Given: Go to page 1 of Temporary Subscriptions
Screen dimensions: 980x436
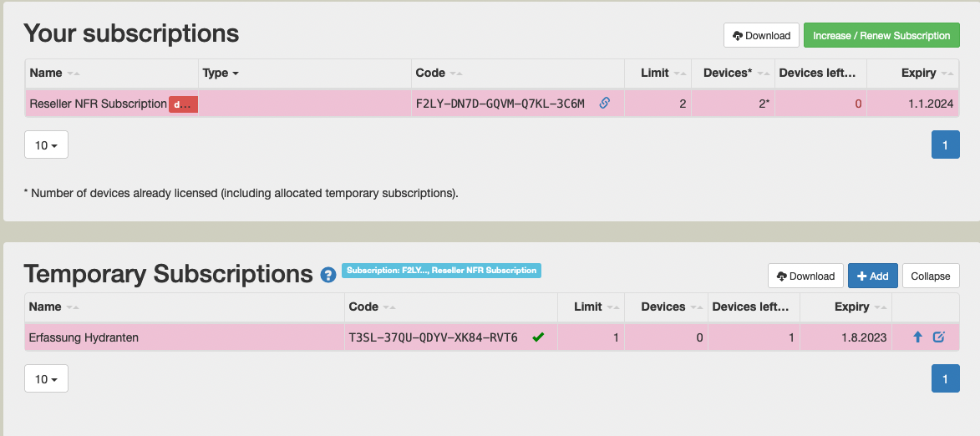Looking at the screenshot, I should pyautogui.click(x=945, y=379).
